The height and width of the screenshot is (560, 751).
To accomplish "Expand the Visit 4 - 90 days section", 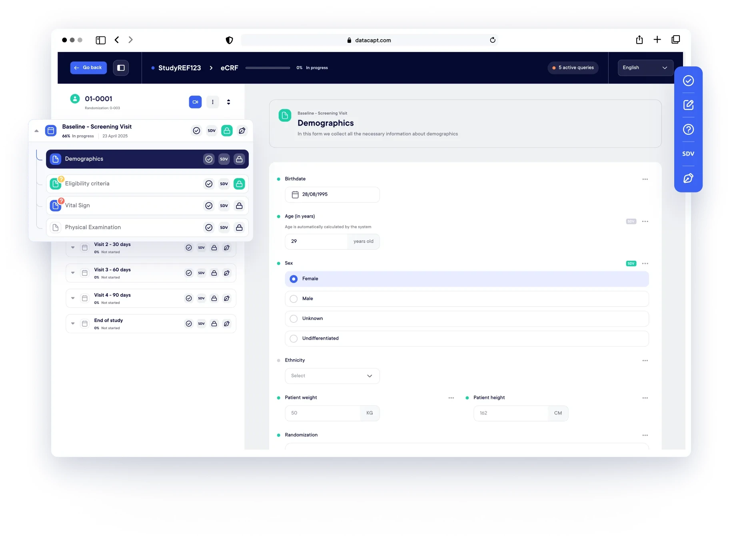I will tap(73, 298).
